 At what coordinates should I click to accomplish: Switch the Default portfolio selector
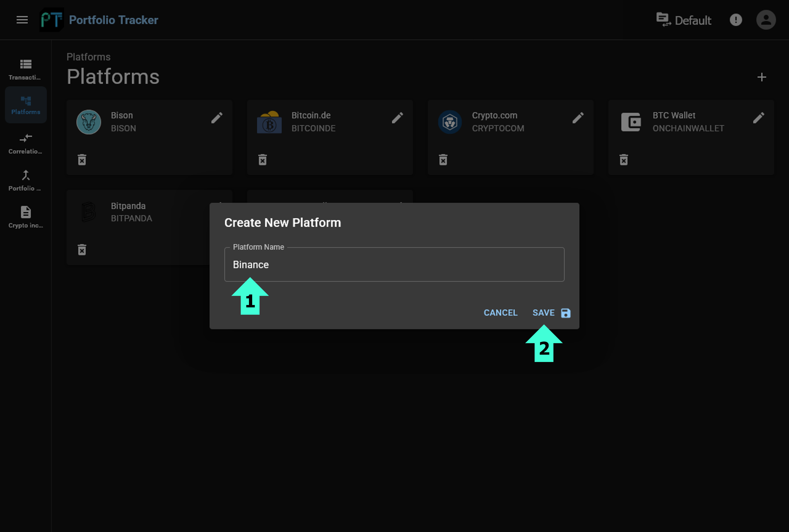pos(683,20)
